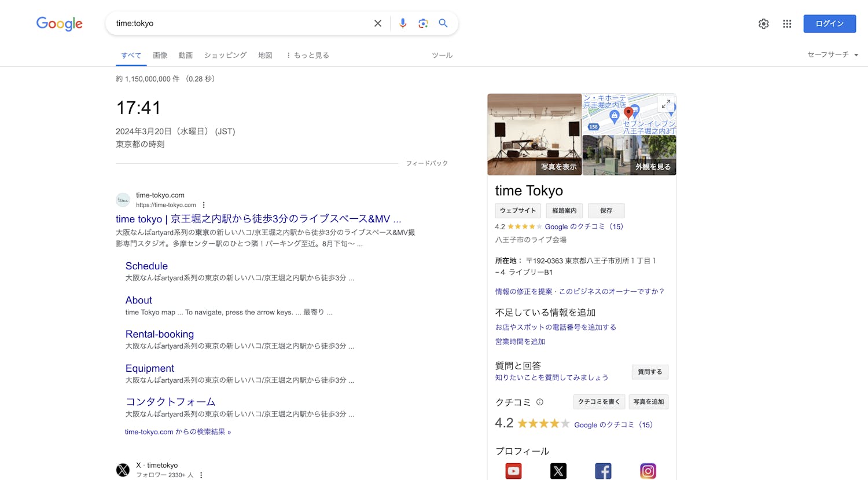Click お店やスポットの電話番号を追加する link
The width and height of the screenshot is (868, 480).
tap(556, 328)
